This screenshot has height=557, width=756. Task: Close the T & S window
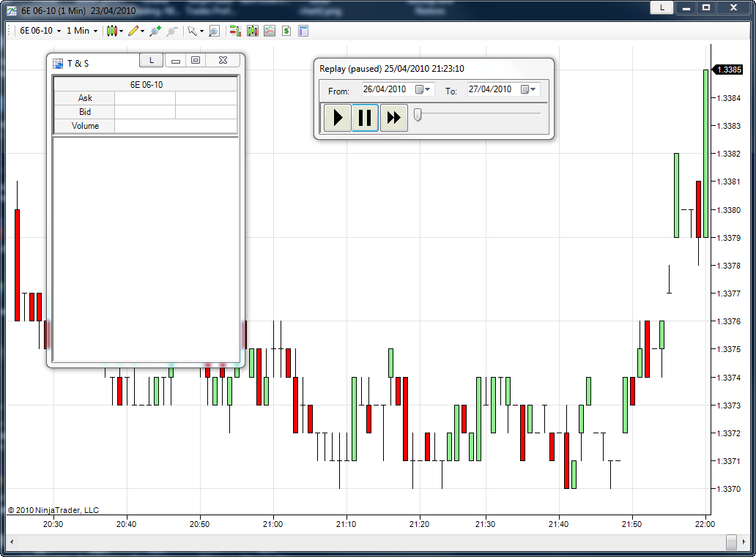223,60
